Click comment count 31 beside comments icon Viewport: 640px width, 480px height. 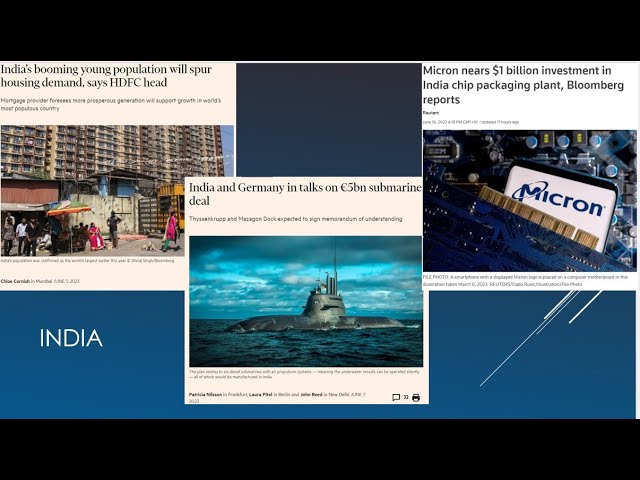pos(406,397)
